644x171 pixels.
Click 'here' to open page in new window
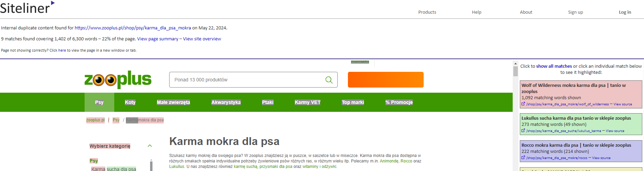[x=62, y=50]
